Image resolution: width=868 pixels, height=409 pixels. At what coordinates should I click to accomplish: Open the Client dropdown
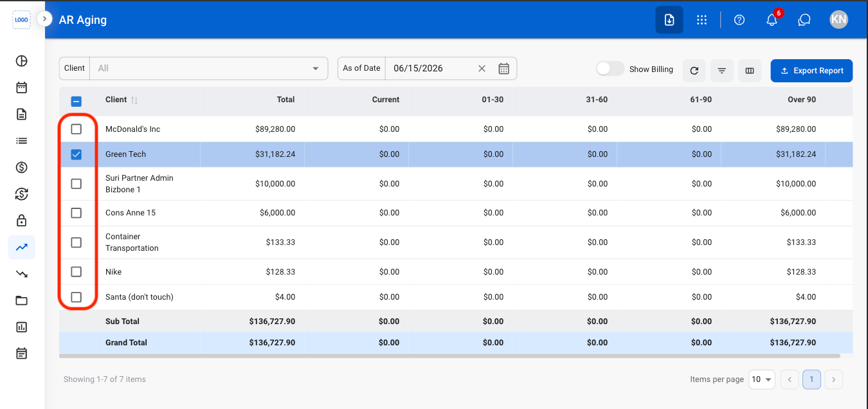pyautogui.click(x=208, y=68)
